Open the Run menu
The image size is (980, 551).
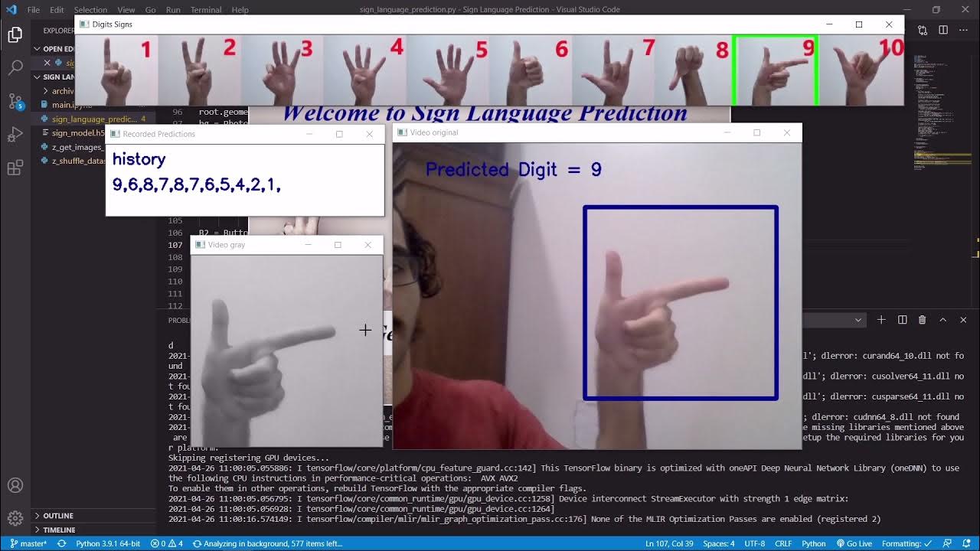tap(173, 10)
